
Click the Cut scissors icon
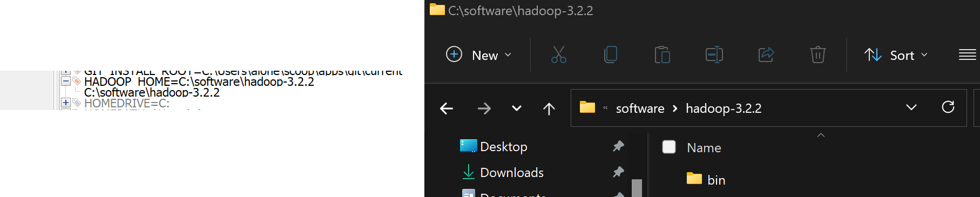point(559,55)
